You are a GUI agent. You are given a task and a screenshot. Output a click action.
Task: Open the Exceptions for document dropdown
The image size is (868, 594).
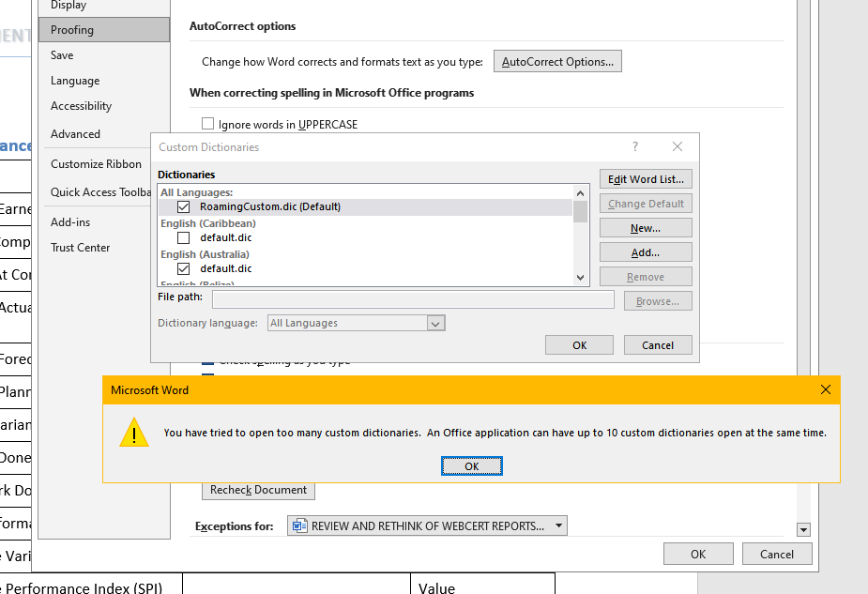[x=427, y=525]
